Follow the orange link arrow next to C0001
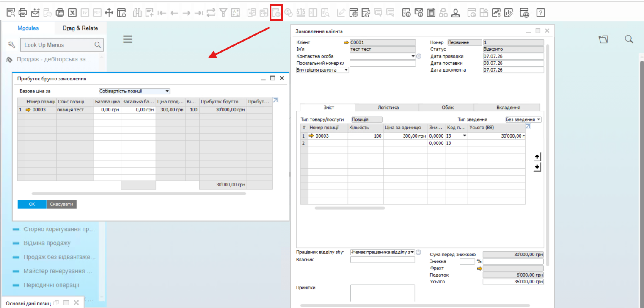The height and width of the screenshot is (308, 644). tap(347, 42)
